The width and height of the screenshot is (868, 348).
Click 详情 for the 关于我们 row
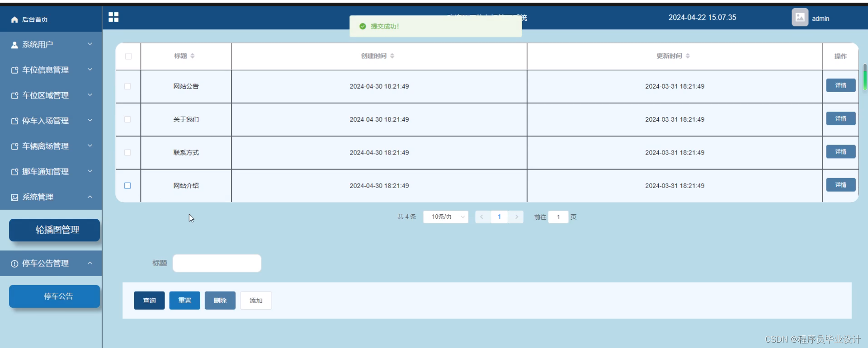841,118
